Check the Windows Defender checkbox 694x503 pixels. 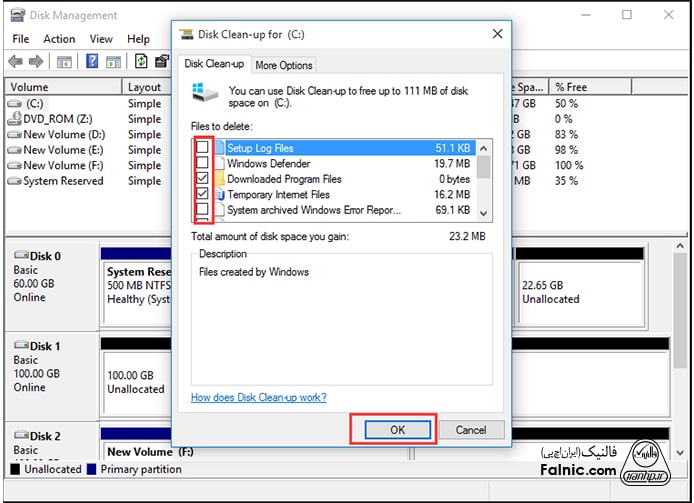coord(203,164)
